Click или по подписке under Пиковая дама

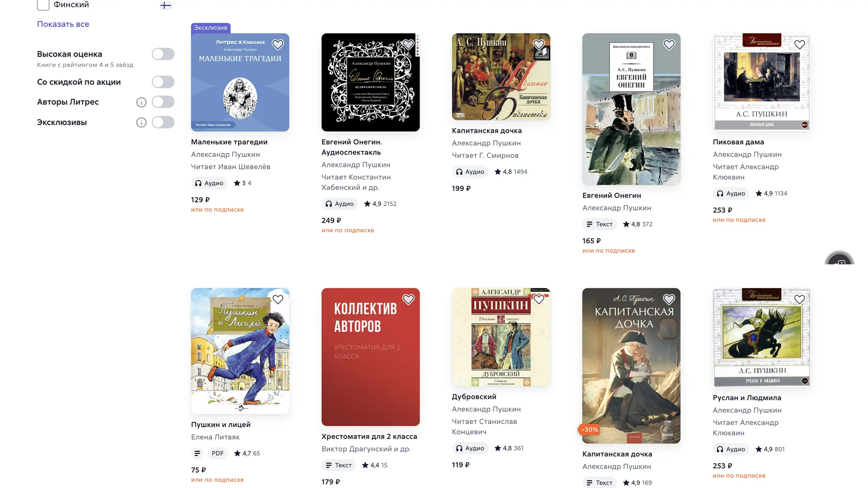tap(739, 220)
